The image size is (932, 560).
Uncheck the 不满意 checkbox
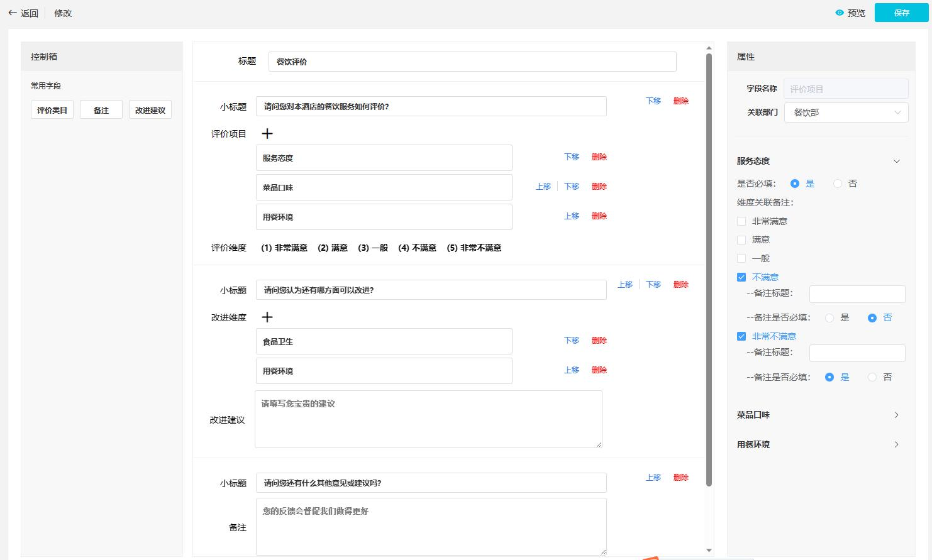pyautogui.click(x=741, y=277)
